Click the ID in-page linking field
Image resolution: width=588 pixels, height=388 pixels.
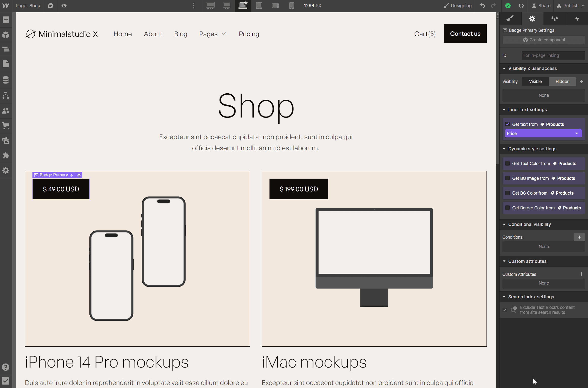tap(553, 55)
